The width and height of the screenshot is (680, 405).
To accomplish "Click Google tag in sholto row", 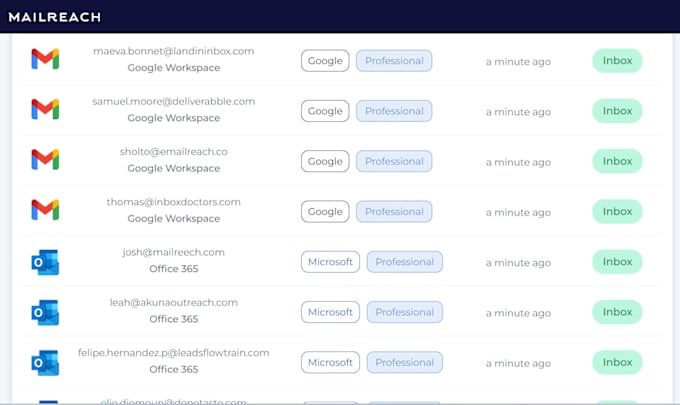I will point(325,161).
